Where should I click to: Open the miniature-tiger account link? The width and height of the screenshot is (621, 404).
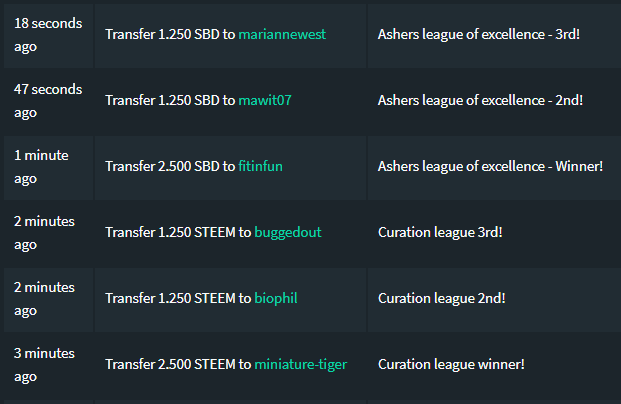(301, 364)
